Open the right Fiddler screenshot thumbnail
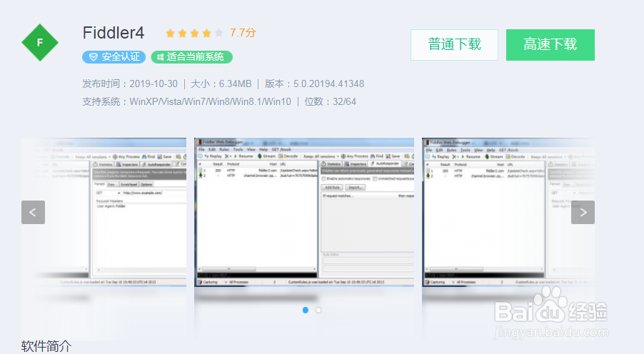The height and width of the screenshot is (354, 644). pyautogui.click(x=508, y=212)
